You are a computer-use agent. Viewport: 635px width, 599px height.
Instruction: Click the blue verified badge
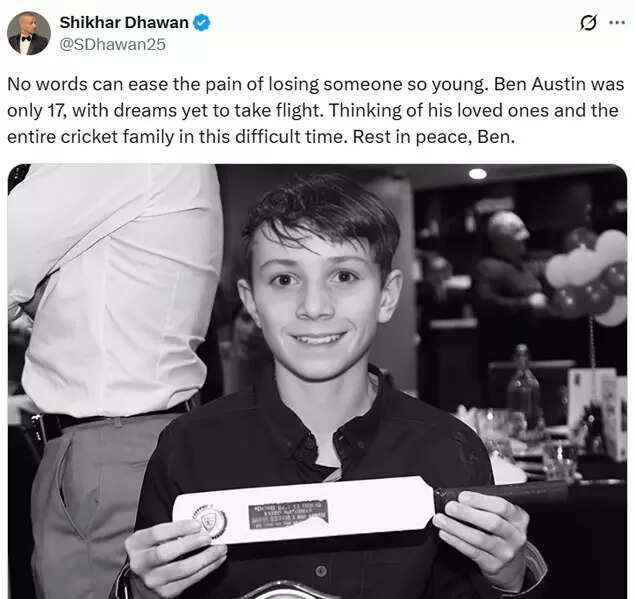click(201, 22)
